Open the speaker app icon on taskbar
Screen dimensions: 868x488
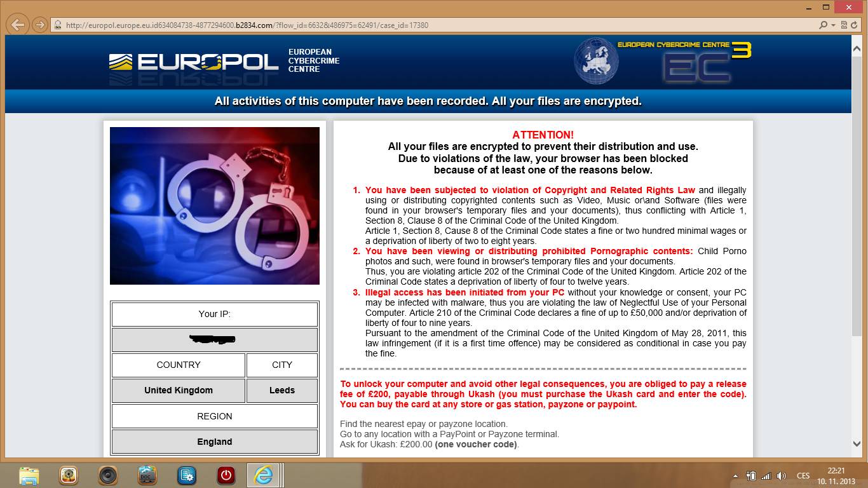108,475
